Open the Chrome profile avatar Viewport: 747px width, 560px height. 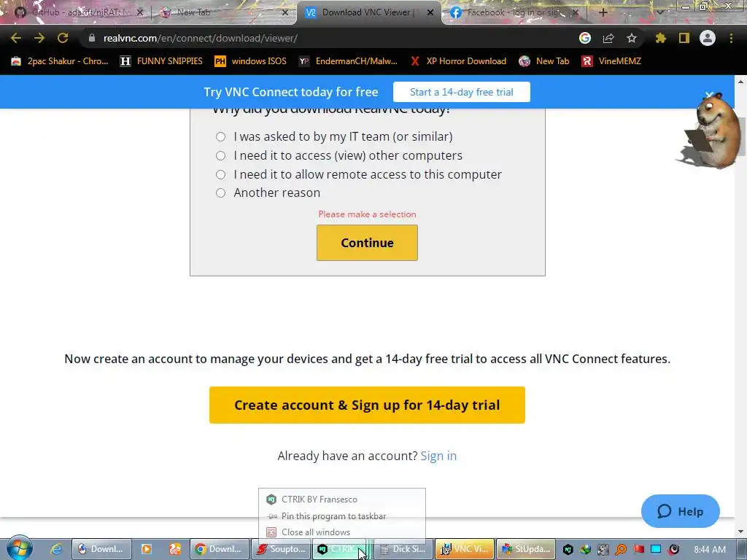[708, 38]
